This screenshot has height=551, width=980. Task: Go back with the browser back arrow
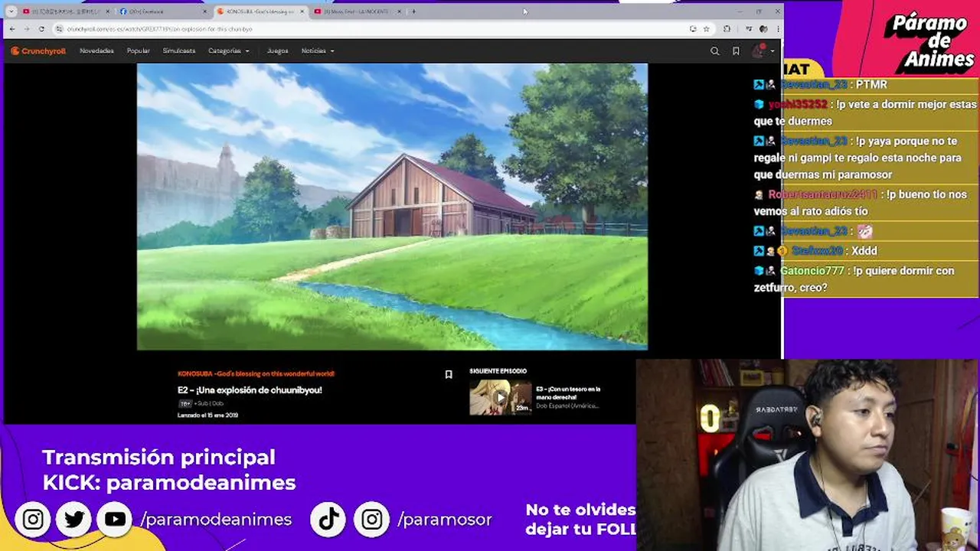click(x=11, y=29)
